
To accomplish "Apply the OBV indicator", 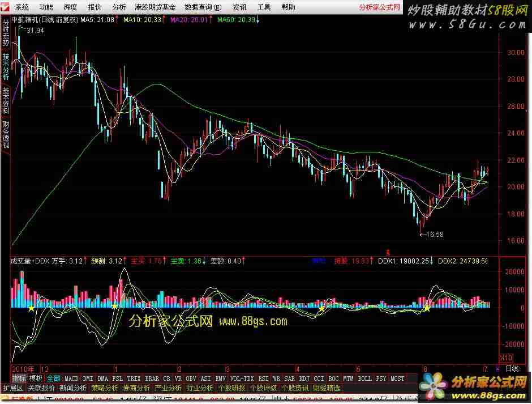I will [191, 378].
